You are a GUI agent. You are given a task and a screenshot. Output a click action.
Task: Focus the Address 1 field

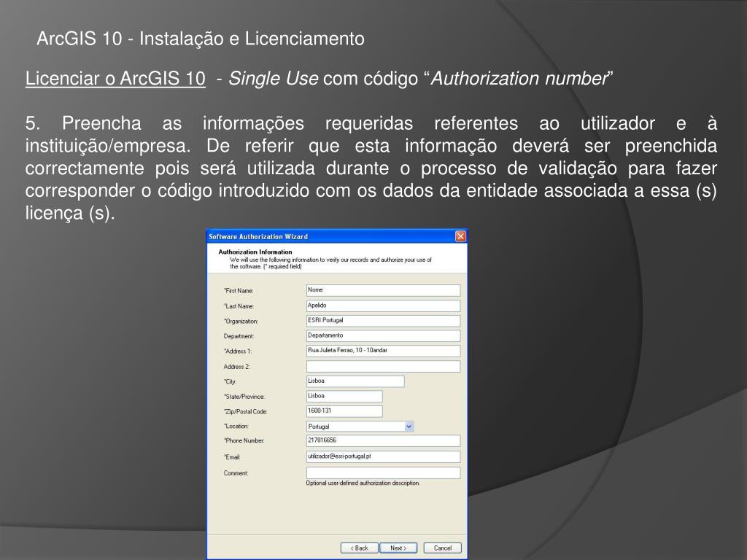coord(383,351)
